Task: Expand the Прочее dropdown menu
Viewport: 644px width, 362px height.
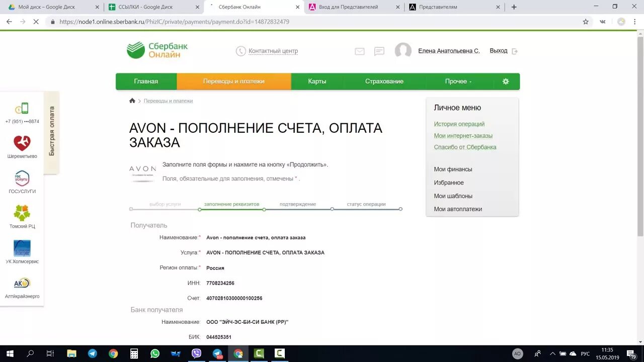Action: (458, 81)
